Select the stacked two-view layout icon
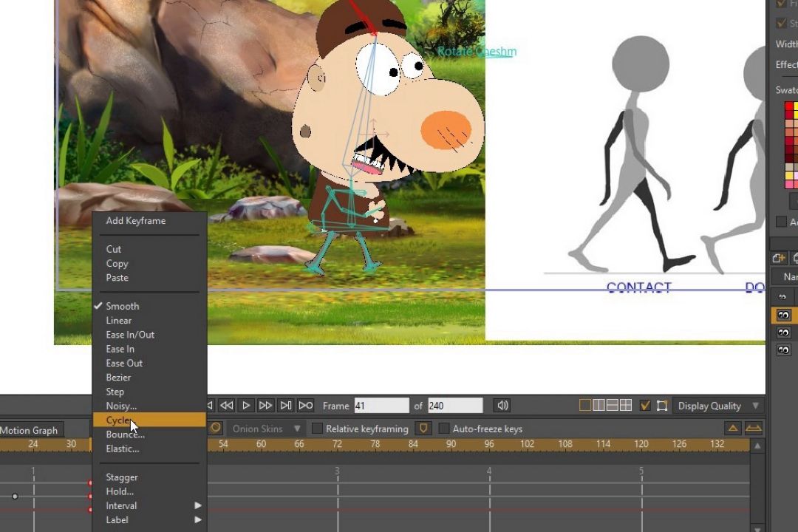This screenshot has height=532, width=798. (x=613, y=405)
